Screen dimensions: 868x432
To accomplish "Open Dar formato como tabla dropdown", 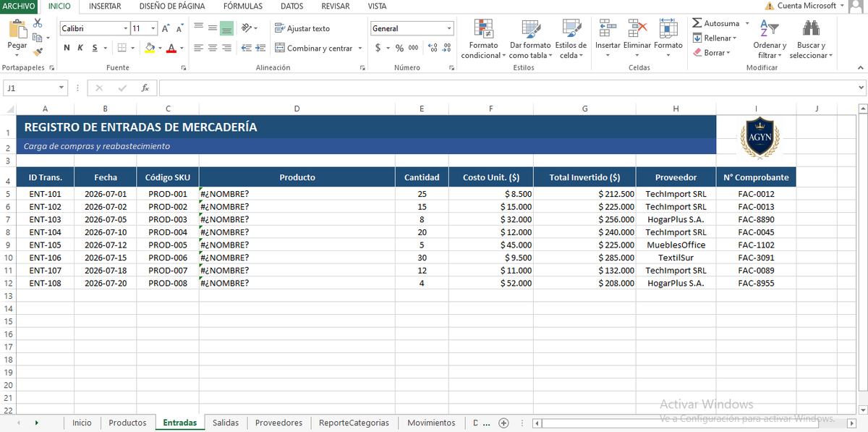I will tap(530, 39).
